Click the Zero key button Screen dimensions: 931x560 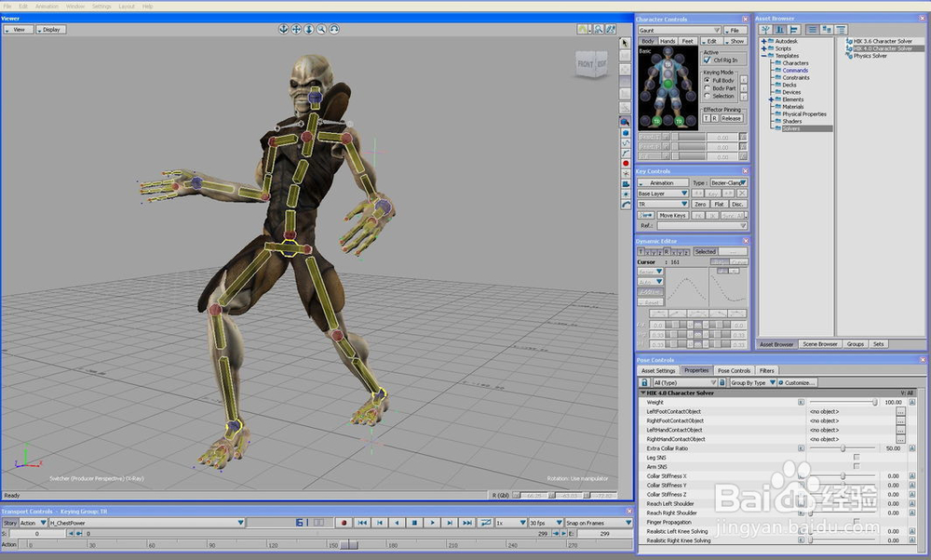(x=700, y=204)
